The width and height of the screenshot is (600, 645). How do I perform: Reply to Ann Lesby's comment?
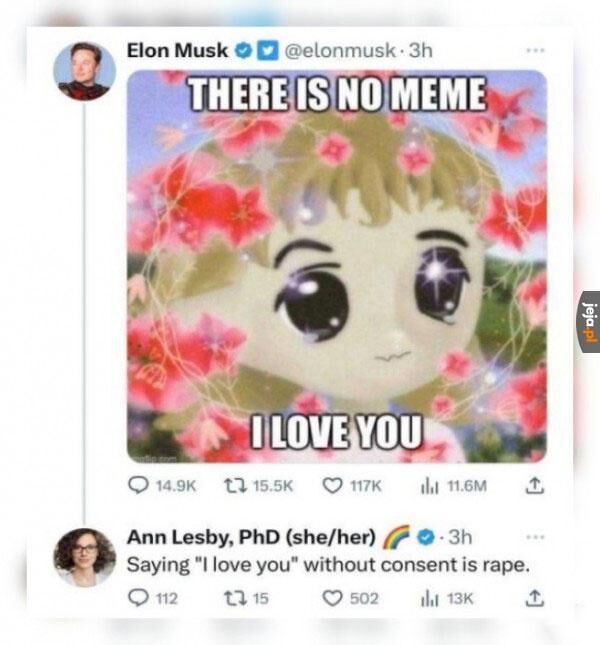point(153,598)
